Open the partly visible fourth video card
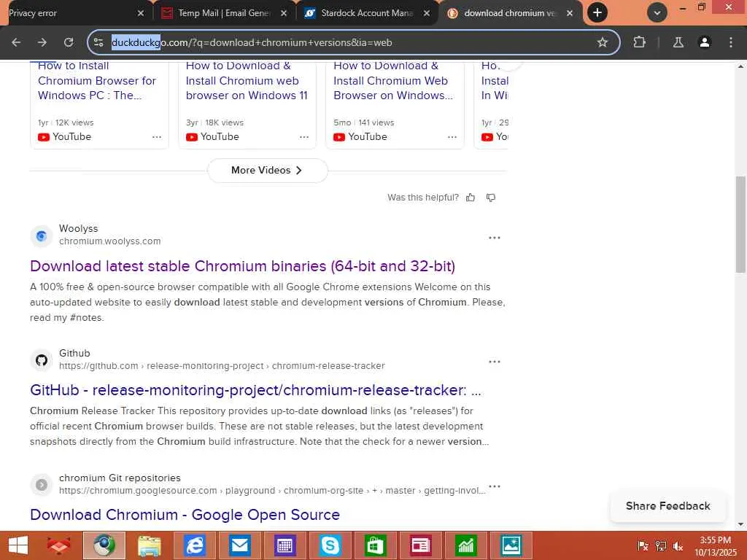747x560 pixels. 491,105
